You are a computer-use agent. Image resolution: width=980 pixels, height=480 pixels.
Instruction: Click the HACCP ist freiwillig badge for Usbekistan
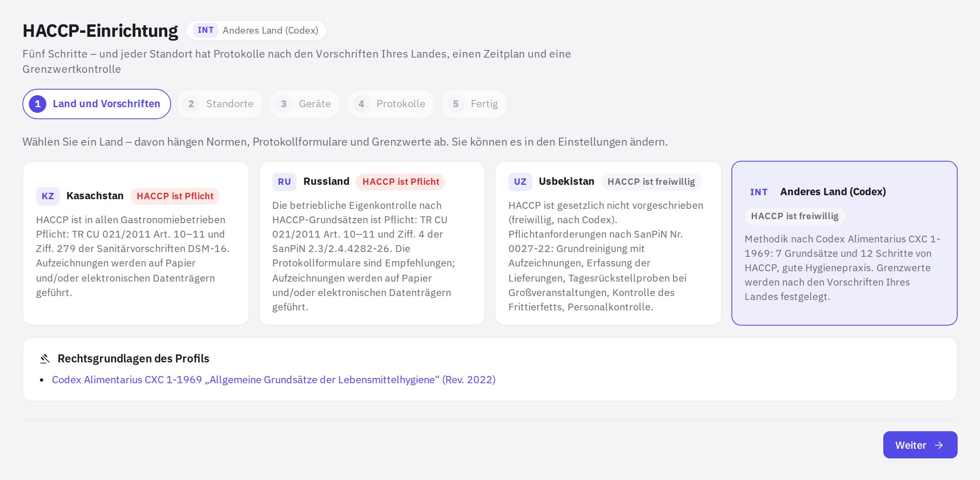click(x=651, y=182)
